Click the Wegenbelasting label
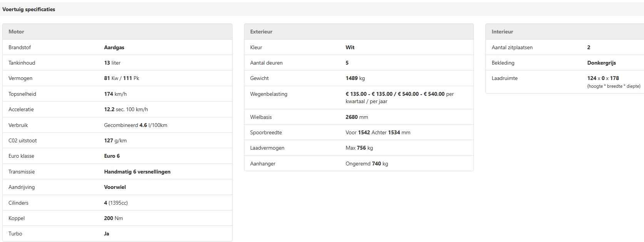This screenshot has width=644, height=242. (269, 94)
